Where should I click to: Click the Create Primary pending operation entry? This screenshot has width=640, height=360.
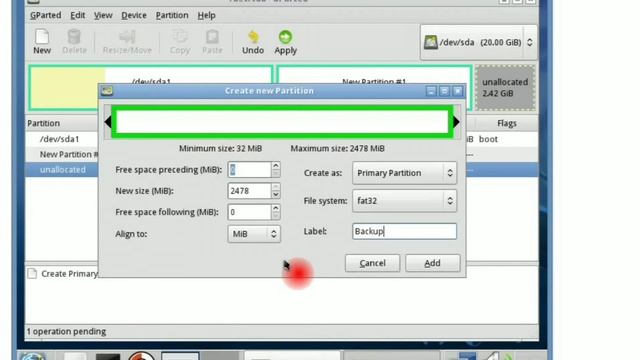pos(63,274)
